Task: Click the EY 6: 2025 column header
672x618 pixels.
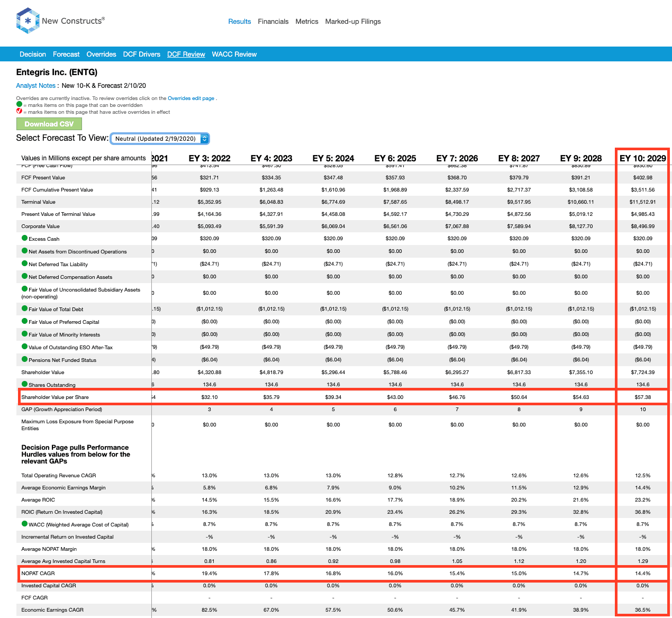Action: pyautogui.click(x=395, y=158)
